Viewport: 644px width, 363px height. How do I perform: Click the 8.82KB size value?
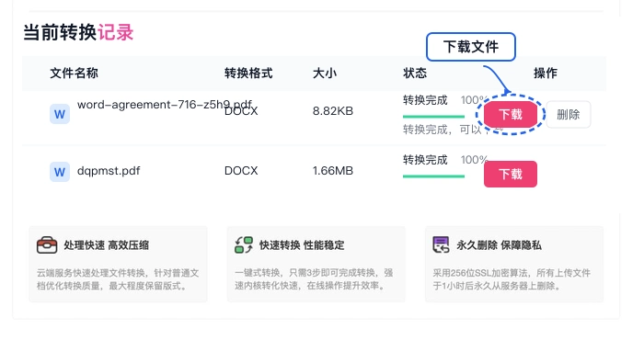pos(333,111)
